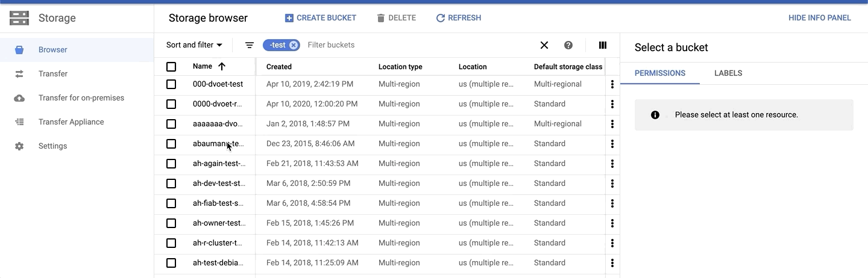Toggle the select-all buckets checkbox

171,67
